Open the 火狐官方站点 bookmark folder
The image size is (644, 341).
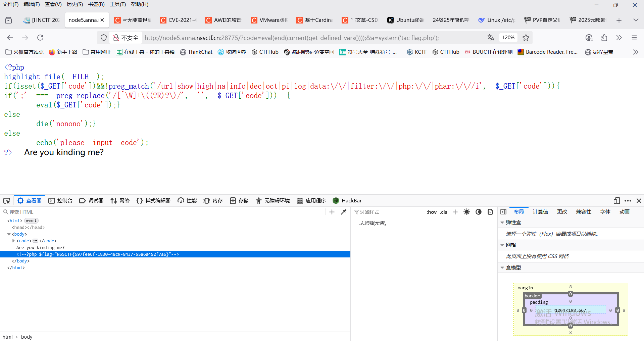(24, 52)
